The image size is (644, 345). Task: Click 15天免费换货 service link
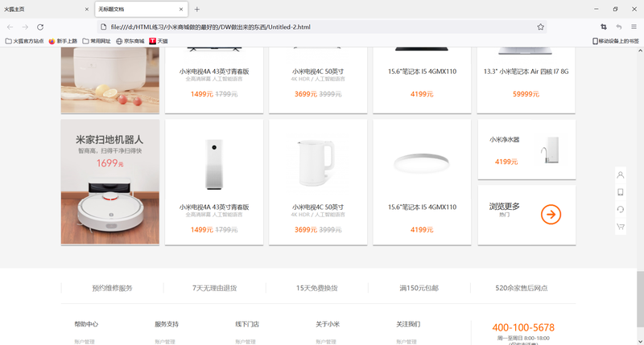point(316,288)
